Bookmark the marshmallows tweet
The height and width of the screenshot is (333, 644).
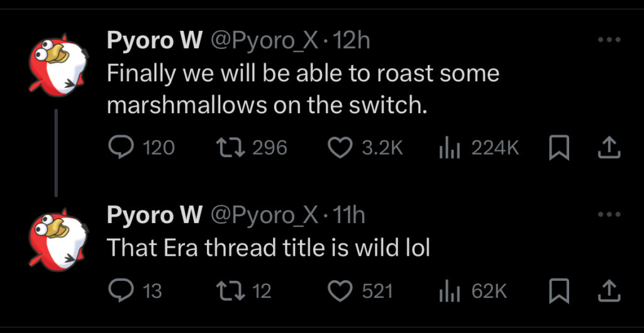558,148
